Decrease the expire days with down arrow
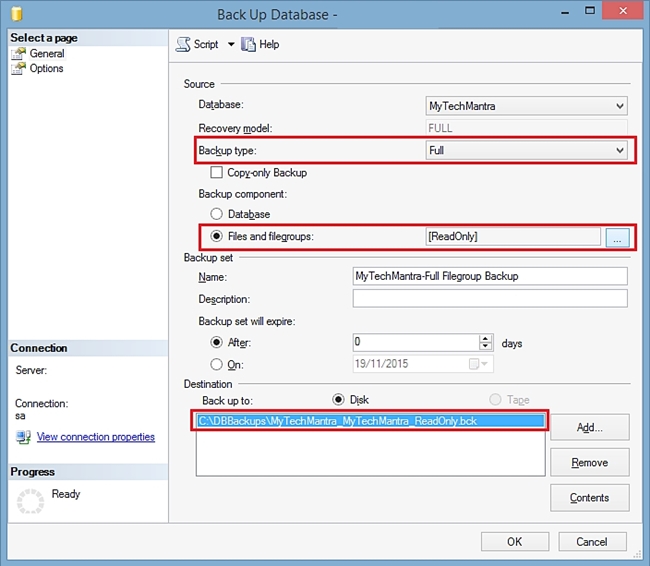Viewport: 650px width, 566px height. 485,347
